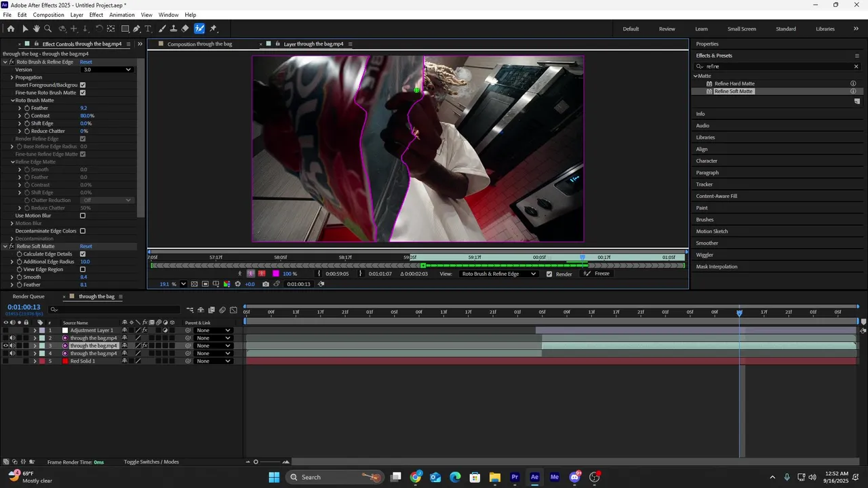868x488 pixels.
Task: Open the Version 3.0 dropdown
Action: coord(107,70)
